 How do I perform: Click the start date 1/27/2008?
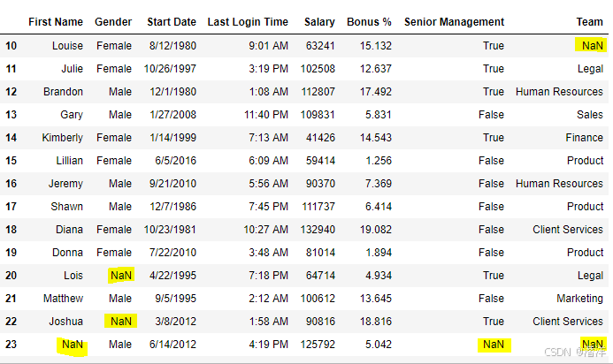[172, 115]
